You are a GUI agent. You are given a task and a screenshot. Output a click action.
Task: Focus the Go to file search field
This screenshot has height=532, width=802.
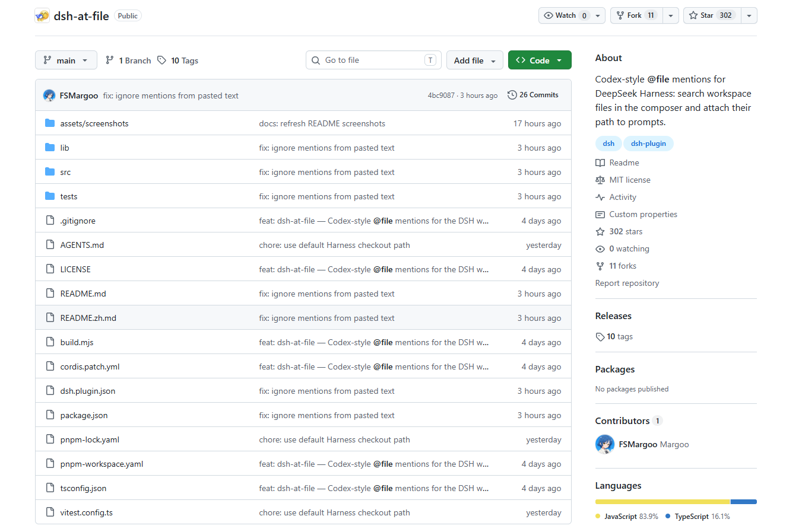click(x=373, y=60)
